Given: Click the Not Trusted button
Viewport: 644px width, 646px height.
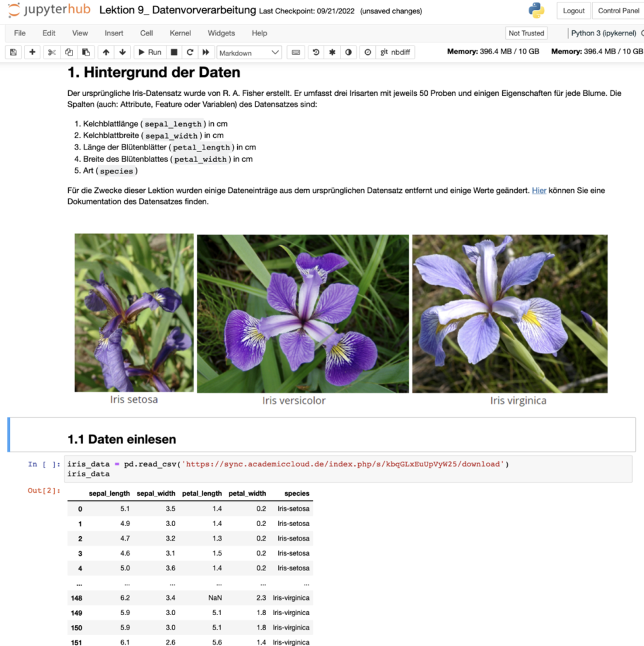Looking at the screenshot, I should tap(526, 33).
